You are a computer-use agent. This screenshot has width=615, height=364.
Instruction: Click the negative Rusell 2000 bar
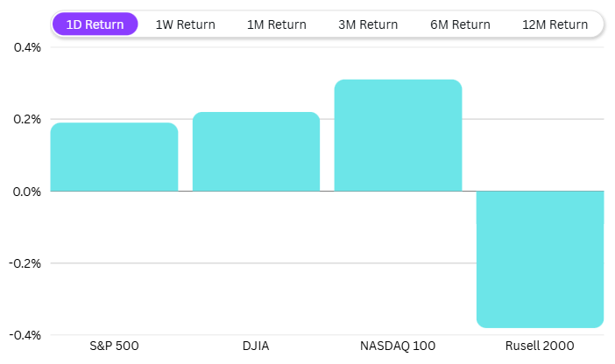point(540,259)
